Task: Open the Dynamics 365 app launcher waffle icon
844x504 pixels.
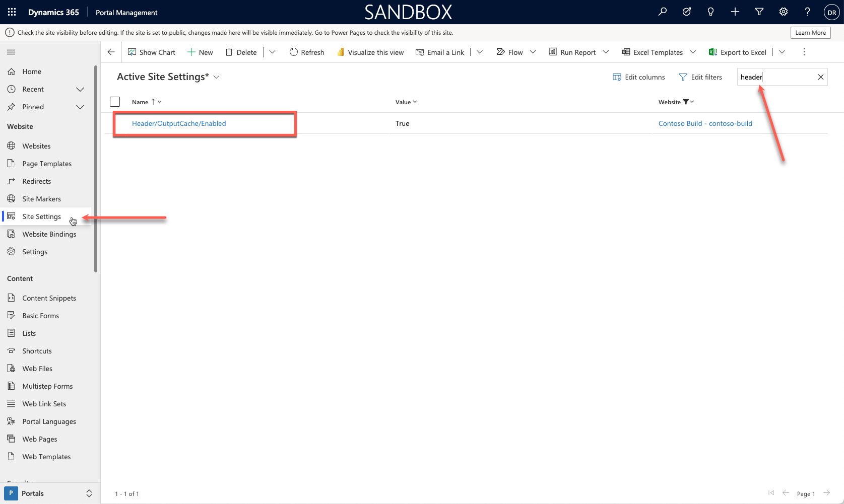Action: tap(11, 12)
